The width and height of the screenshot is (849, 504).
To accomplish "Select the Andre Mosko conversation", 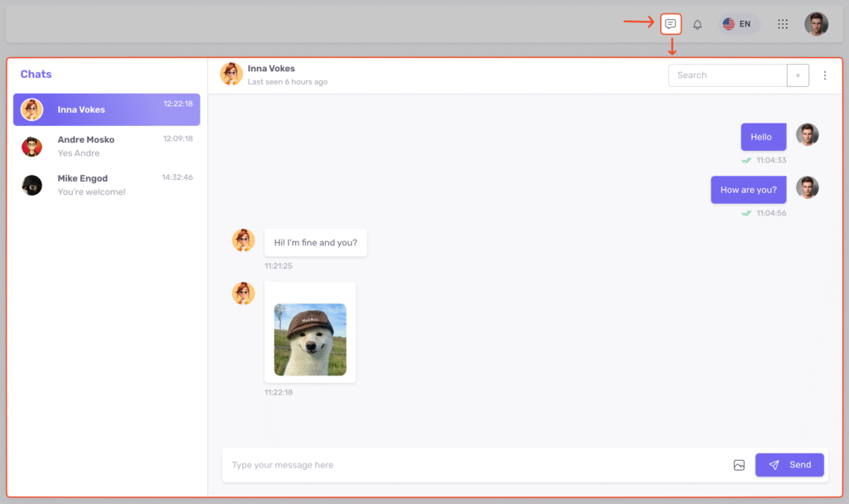I will pyautogui.click(x=106, y=146).
